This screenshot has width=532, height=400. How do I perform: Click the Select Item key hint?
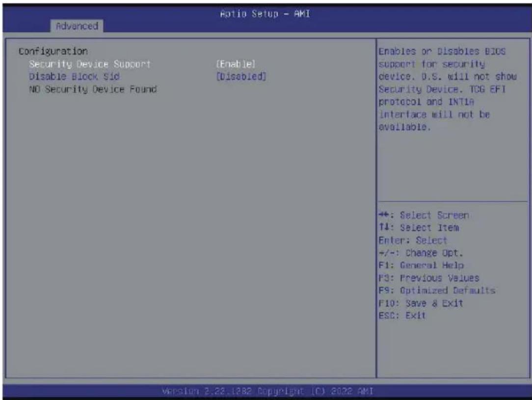pos(419,228)
